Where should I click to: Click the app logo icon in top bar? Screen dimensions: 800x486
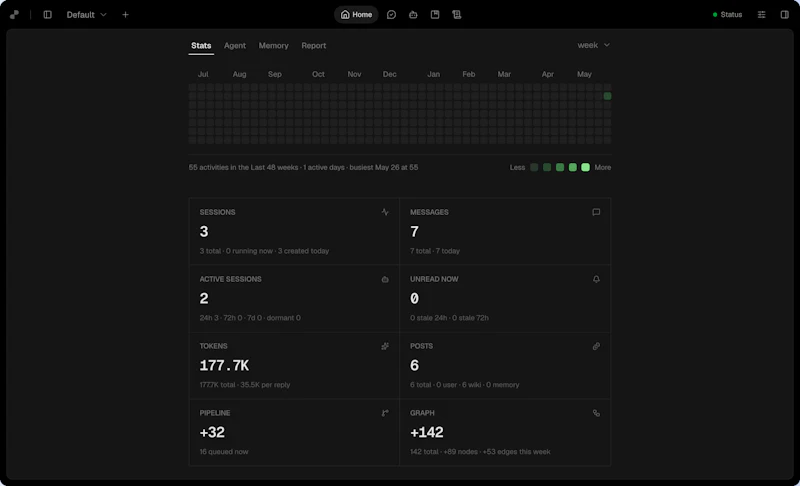(x=14, y=15)
